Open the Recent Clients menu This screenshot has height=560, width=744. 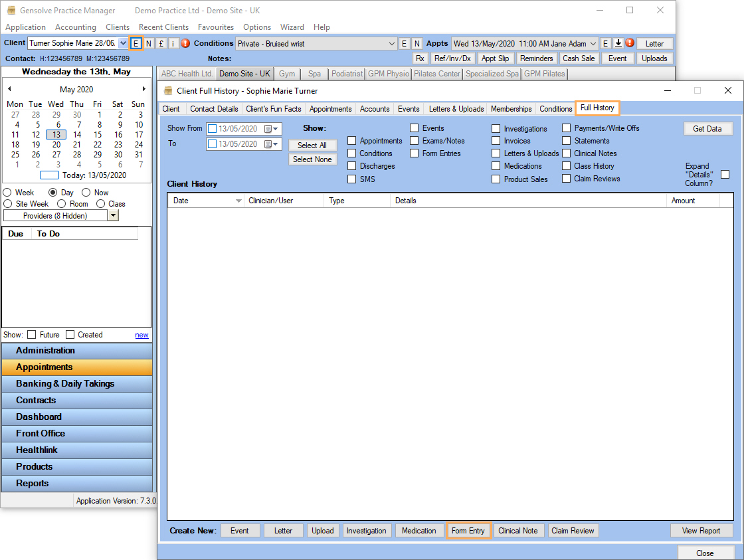(x=163, y=27)
